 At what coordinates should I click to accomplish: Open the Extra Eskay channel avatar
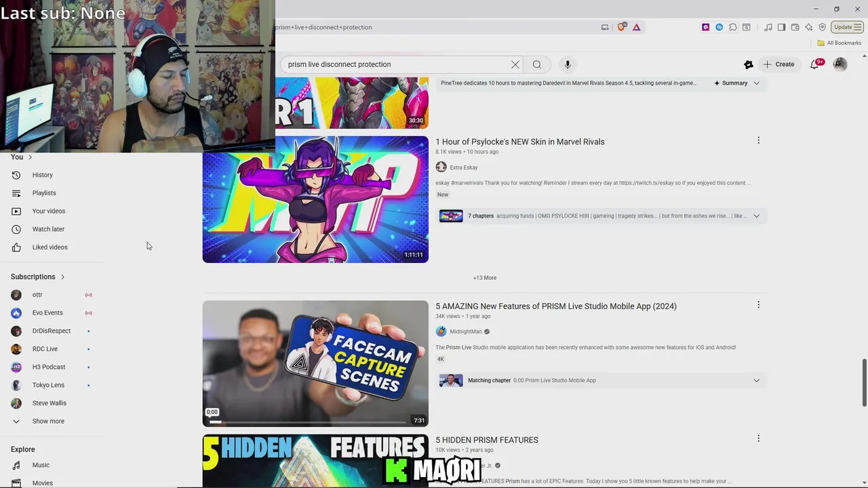441,167
